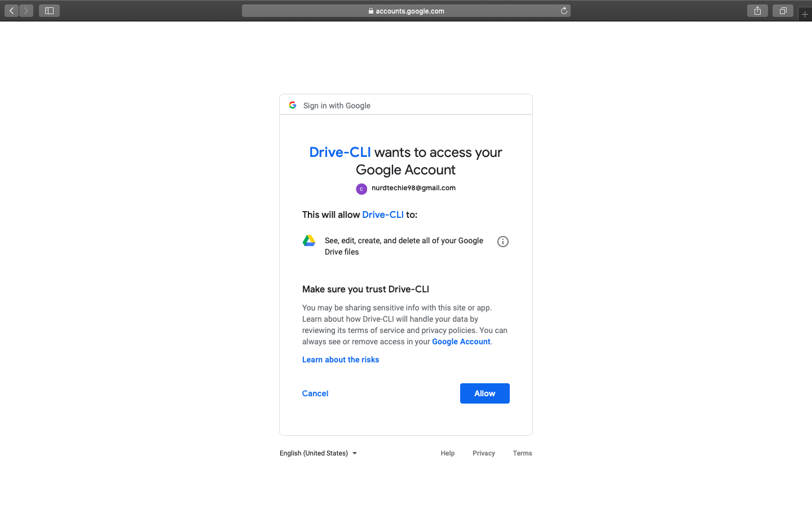Click the 'Make sure you trust Drive-CLI' heading
This screenshot has width=812, height=508.
[365, 289]
